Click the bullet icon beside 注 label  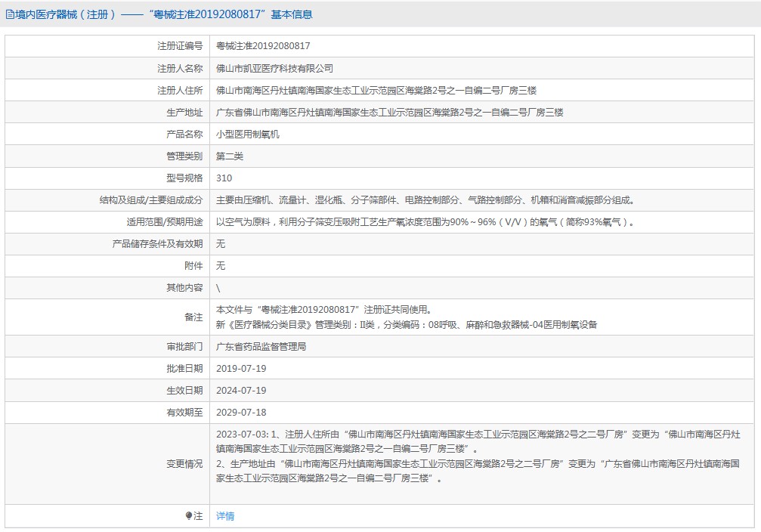189,516
